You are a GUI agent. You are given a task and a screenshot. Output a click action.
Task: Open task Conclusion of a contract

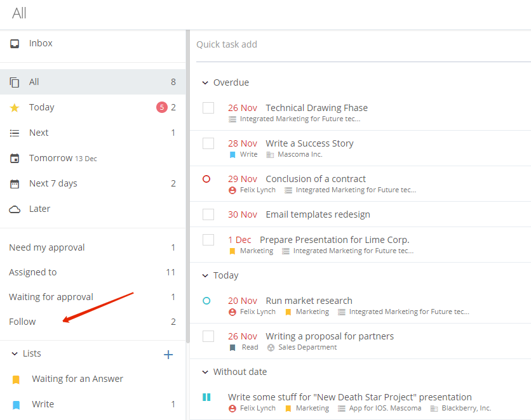tap(316, 179)
